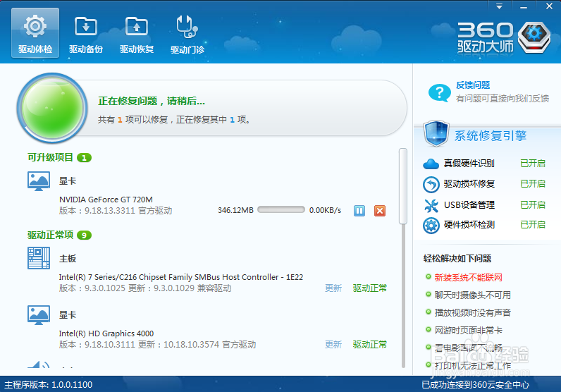Click the 主板 motherboard icon
The height and width of the screenshot is (392, 561).
[39, 258]
